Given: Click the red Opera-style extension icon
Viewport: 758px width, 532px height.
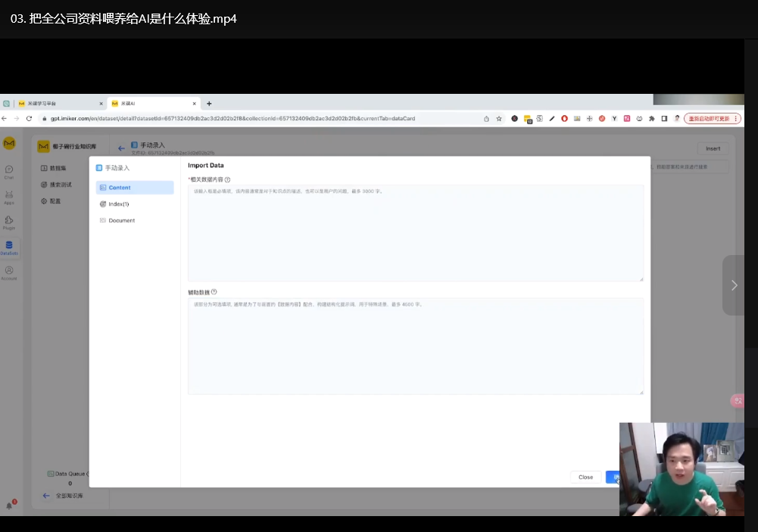Looking at the screenshot, I should [564, 118].
